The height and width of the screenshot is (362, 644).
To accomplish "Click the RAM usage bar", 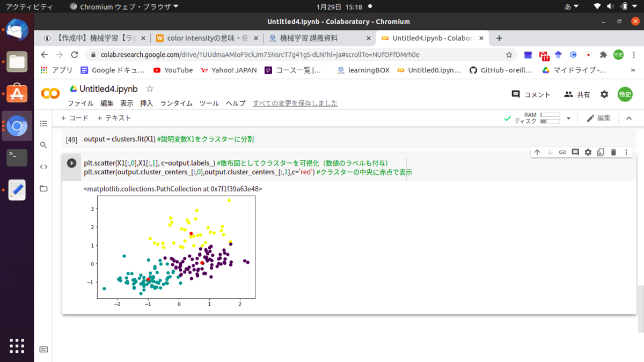I will 550,115.
